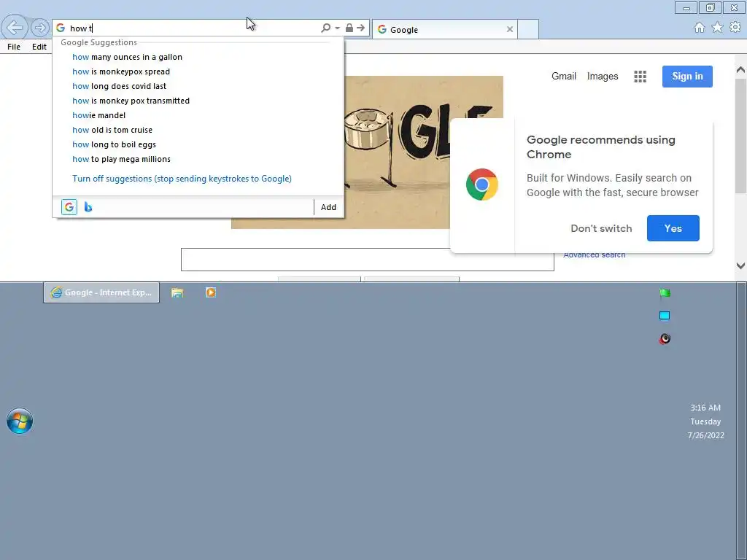Select Google search provider icon

(69, 207)
